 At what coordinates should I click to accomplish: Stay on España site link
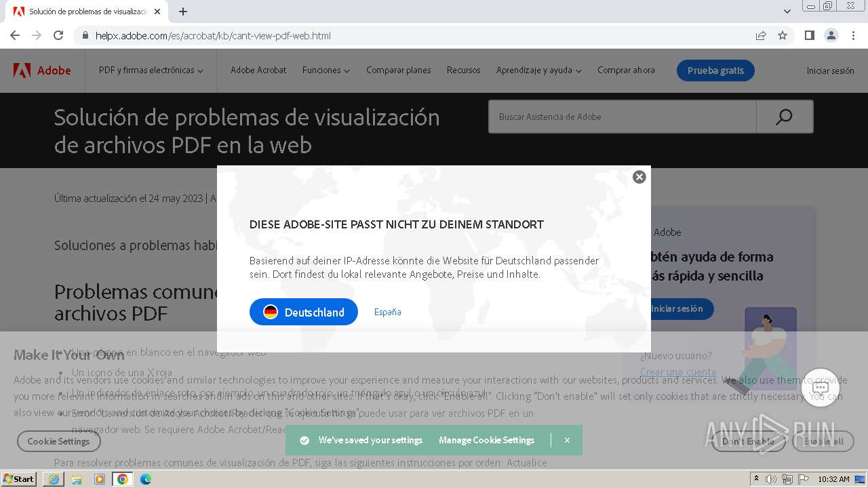point(388,312)
